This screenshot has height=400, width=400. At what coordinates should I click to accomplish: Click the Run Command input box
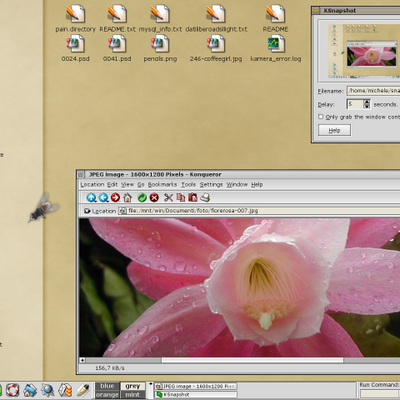tap(380, 394)
